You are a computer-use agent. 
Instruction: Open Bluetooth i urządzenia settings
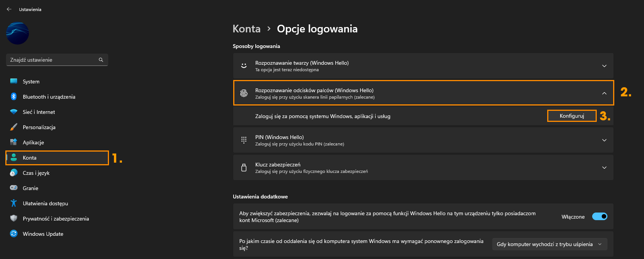57,97
